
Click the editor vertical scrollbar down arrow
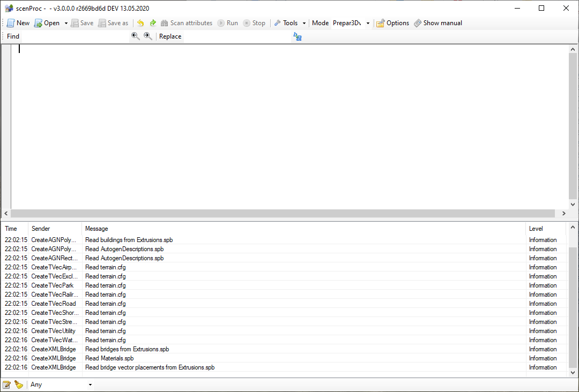573,205
